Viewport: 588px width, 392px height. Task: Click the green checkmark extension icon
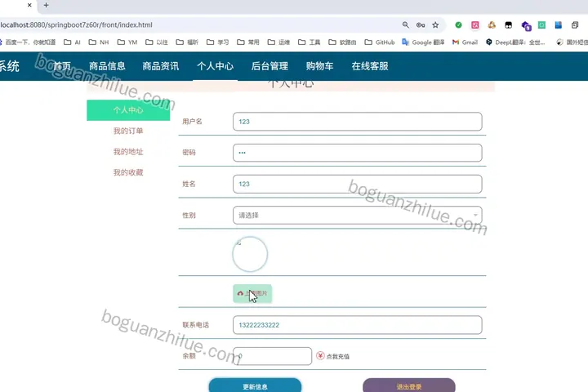click(x=458, y=24)
